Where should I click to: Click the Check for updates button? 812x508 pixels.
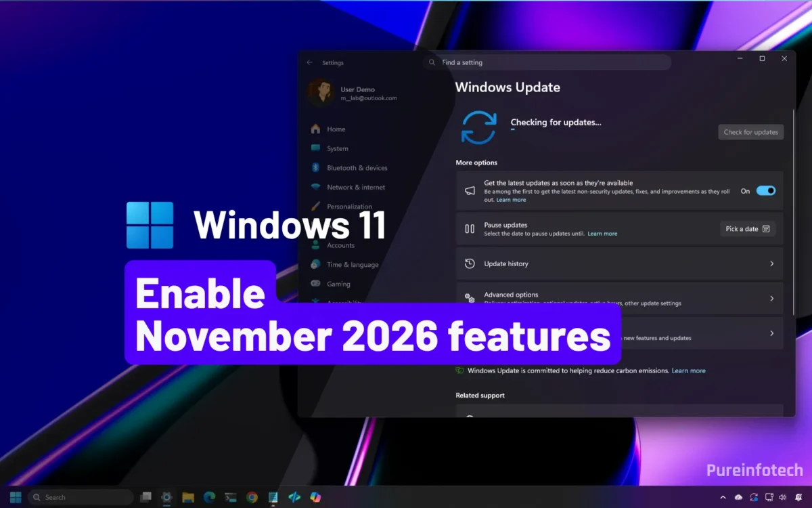751,132
